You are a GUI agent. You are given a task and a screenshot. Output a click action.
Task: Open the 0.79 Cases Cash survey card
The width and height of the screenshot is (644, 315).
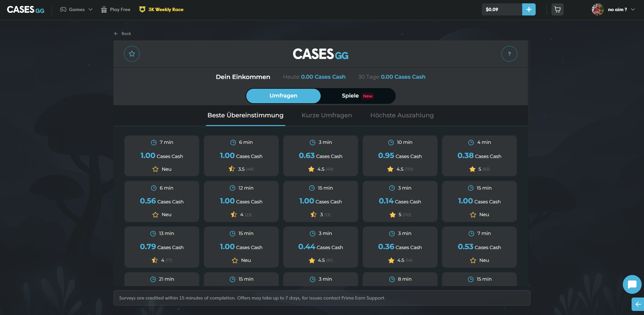(x=162, y=247)
